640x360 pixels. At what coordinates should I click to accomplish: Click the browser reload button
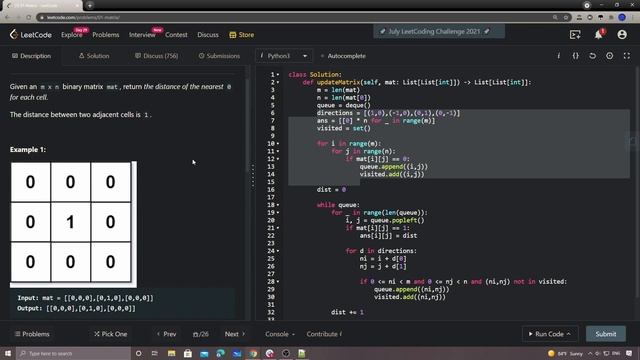pos(29,18)
